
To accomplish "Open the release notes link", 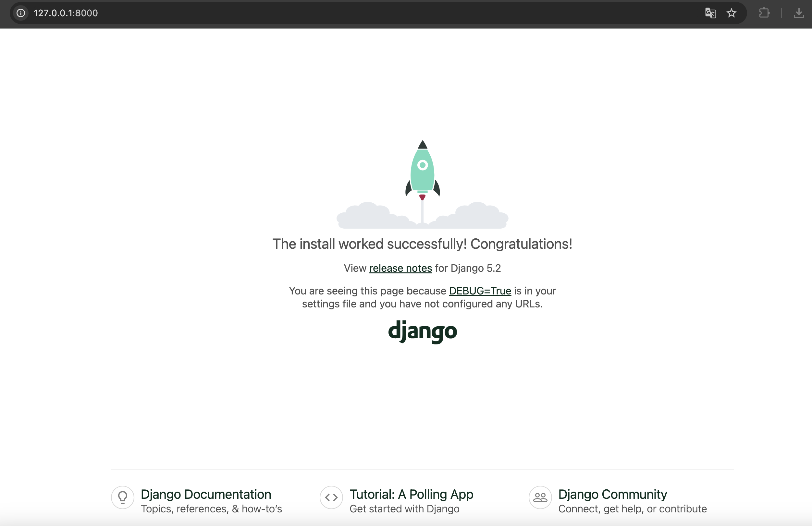I will (x=400, y=268).
